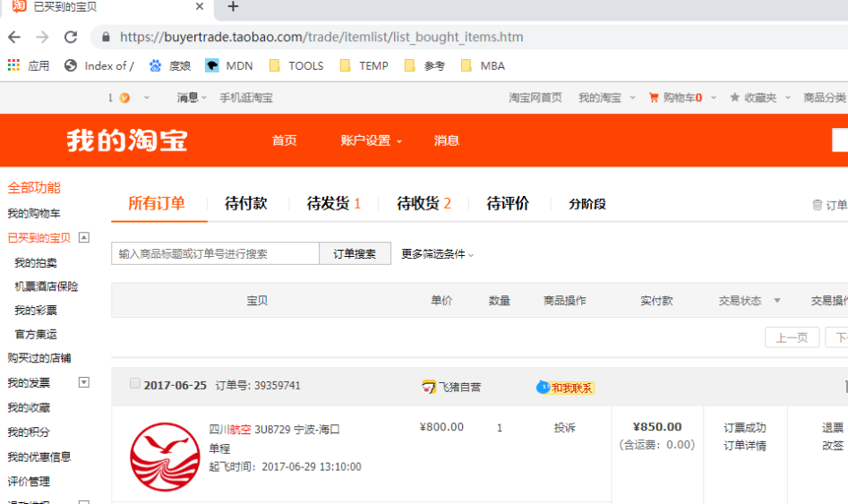This screenshot has height=504, width=848.
Task: Click the lock icon in the address bar
Action: (106, 37)
